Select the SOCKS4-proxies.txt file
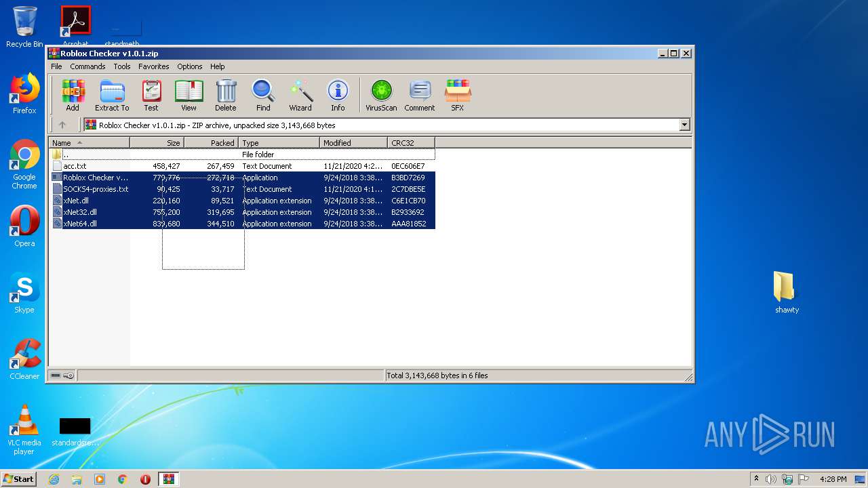 click(242, 189)
